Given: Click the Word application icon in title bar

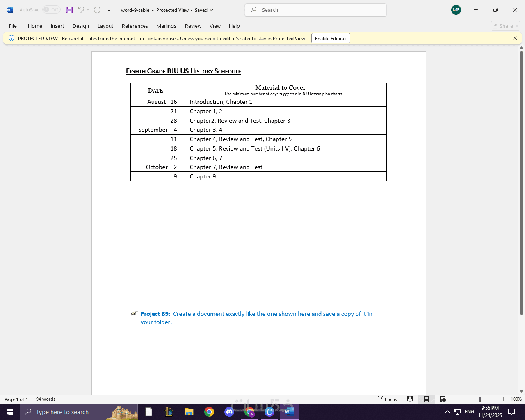Looking at the screenshot, I should [x=10, y=10].
